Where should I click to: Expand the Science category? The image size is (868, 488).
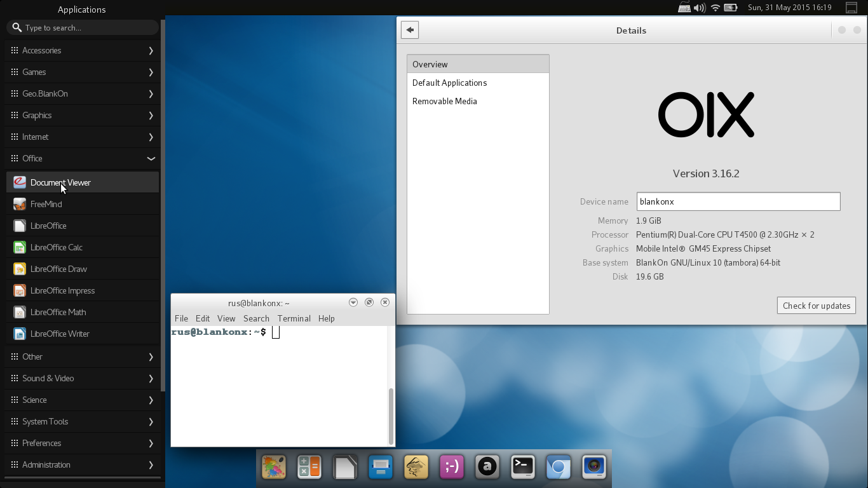pos(83,400)
